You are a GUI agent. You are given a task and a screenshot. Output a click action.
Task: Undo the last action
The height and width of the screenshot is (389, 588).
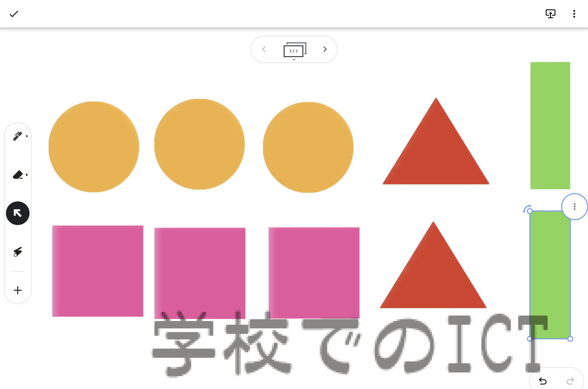point(543,381)
